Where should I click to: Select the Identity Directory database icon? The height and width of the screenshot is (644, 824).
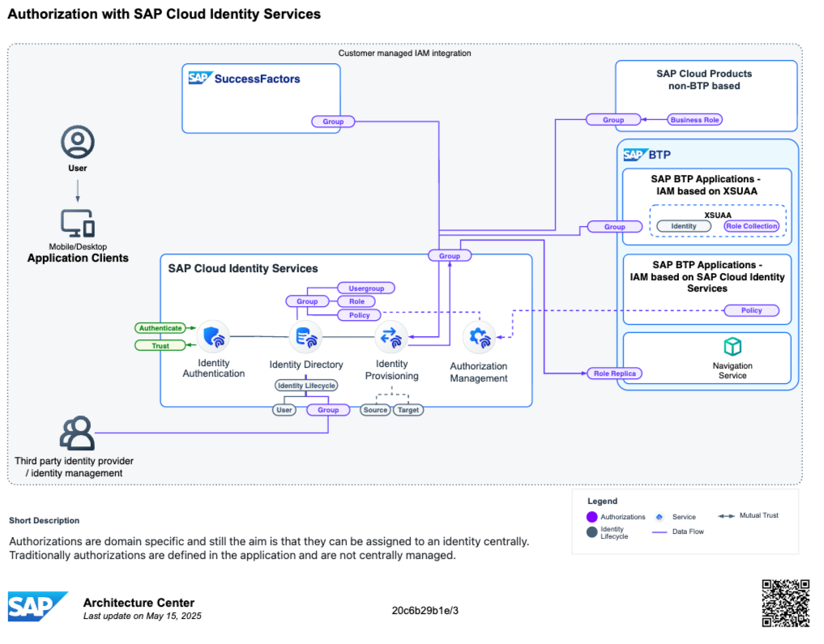305,336
